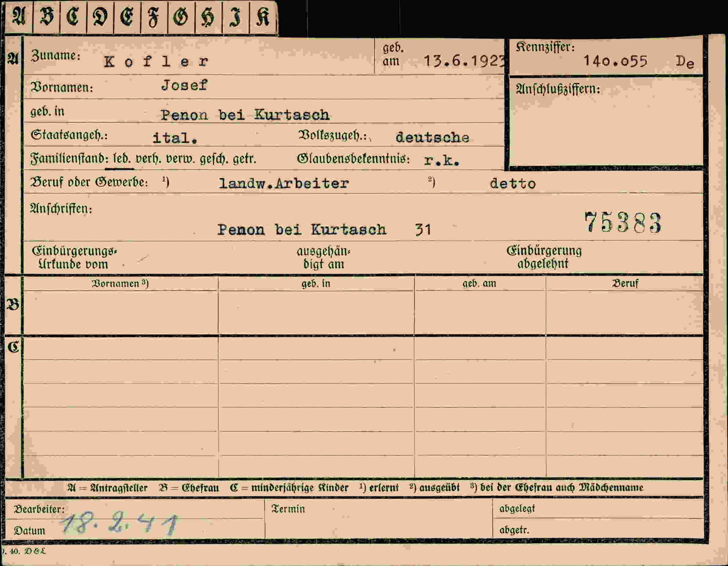This screenshot has width=728, height=566.
Task: Click the ethnicity value 'deutsche'
Action: point(432,137)
